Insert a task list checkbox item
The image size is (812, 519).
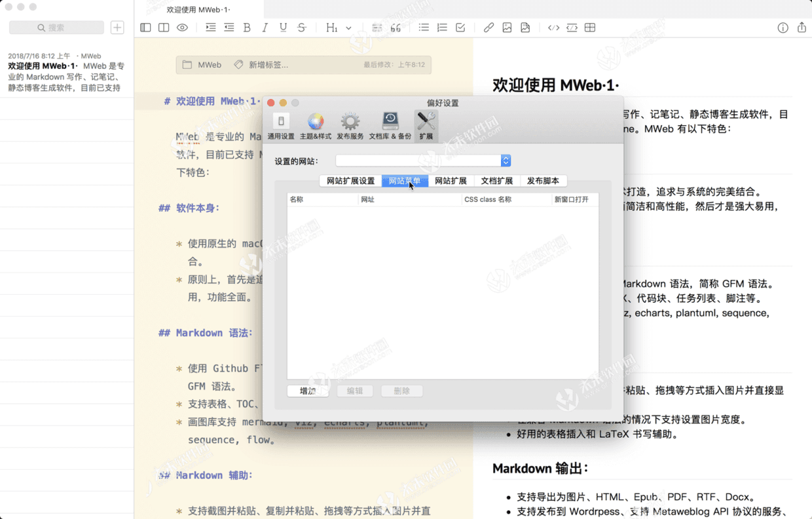point(460,28)
